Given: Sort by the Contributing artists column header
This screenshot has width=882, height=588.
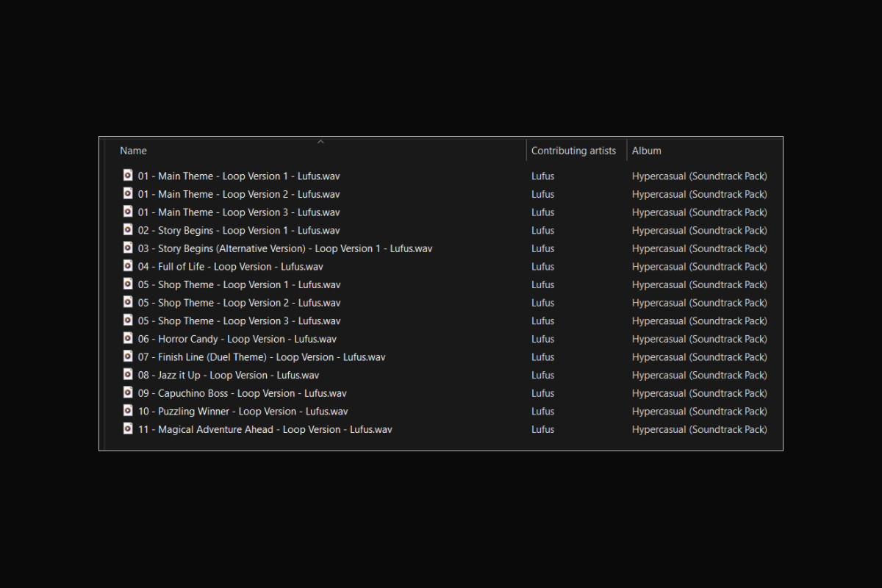Looking at the screenshot, I should (x=573, y=151).
